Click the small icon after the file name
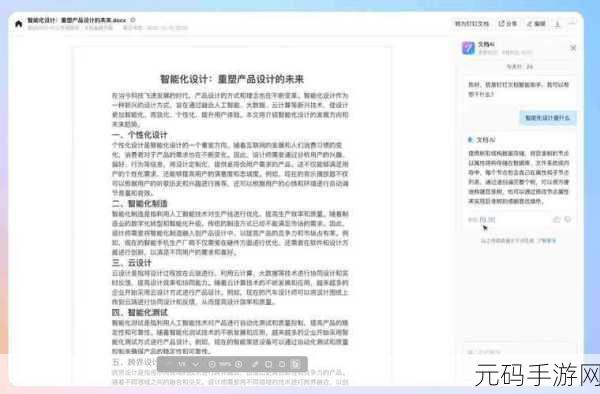 (133, 20)
